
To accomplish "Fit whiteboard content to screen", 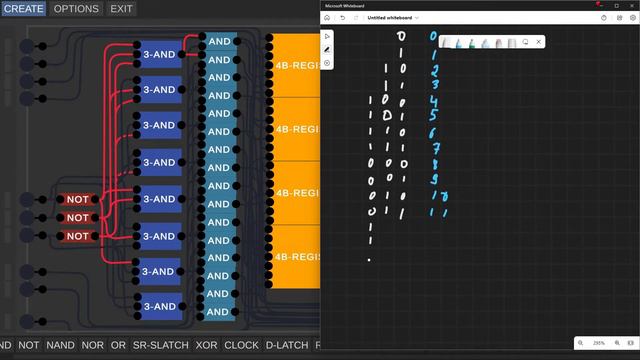I will pyautogui.click(x=631, y=343).
